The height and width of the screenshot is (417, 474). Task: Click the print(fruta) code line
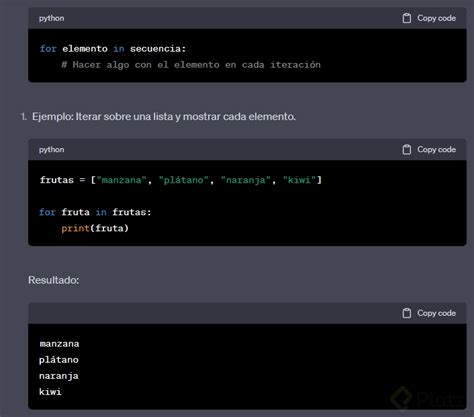[x=95, y=228]
